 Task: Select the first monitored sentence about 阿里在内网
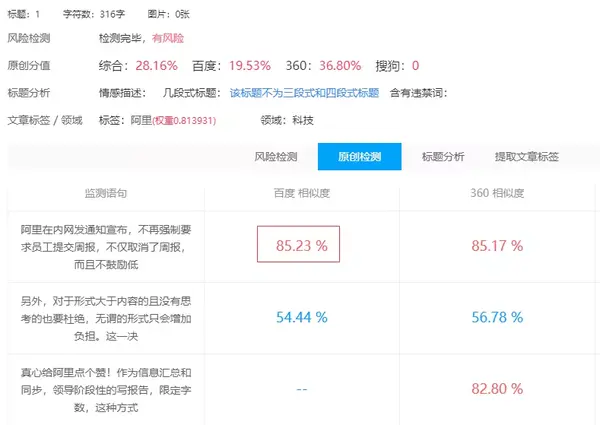(106, 247)
